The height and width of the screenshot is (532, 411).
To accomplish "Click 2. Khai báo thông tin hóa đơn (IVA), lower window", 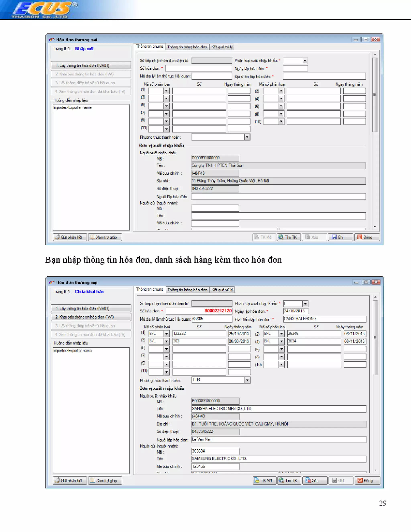I will click(91, 317).
